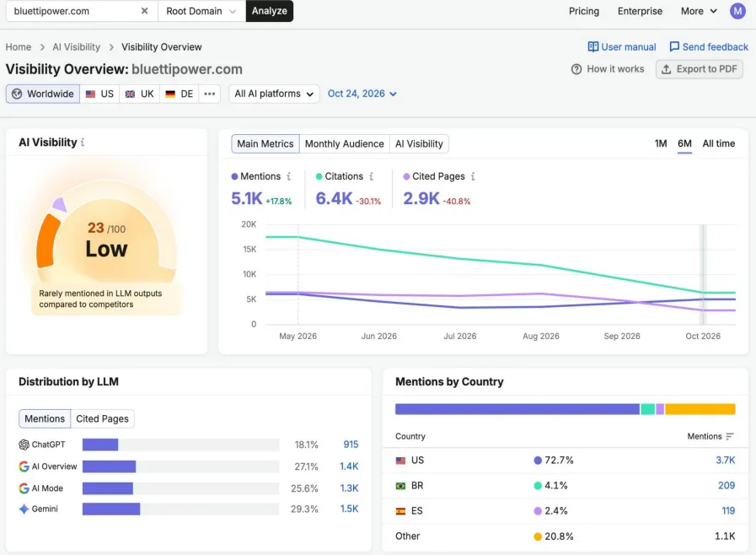Open the Oct 24, 2026 date picker
This screenshot has width=756, height=555.
362,94
